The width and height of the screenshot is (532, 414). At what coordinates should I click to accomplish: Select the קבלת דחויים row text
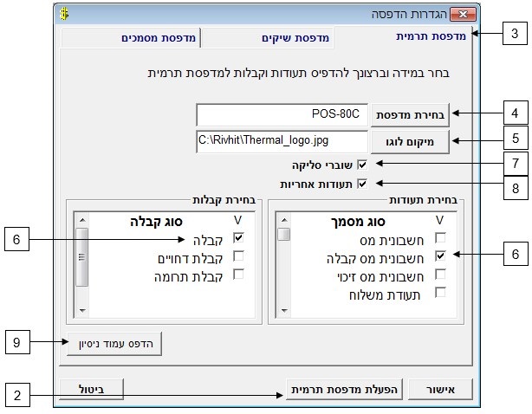[190, 259]
